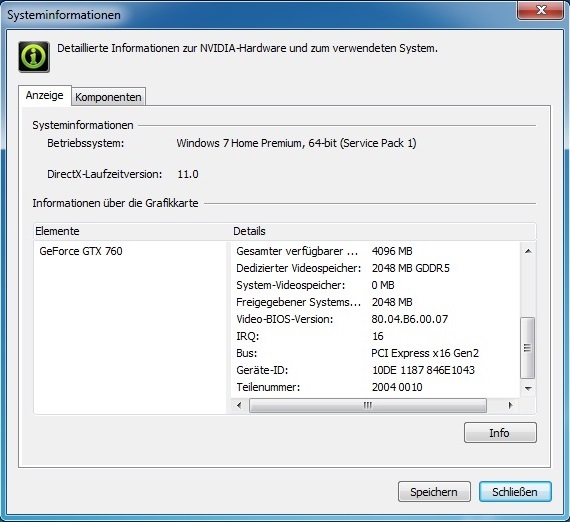This screenshot has height=522, width=570.
Task: Click the down arrow of details scrollbar
Action: 528,389
